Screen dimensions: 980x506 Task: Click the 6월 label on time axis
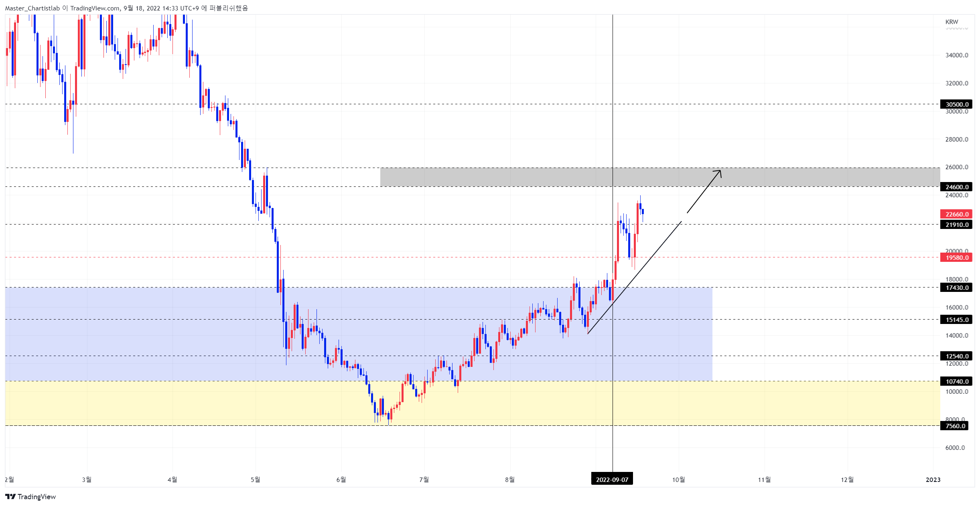pos(341,480)
